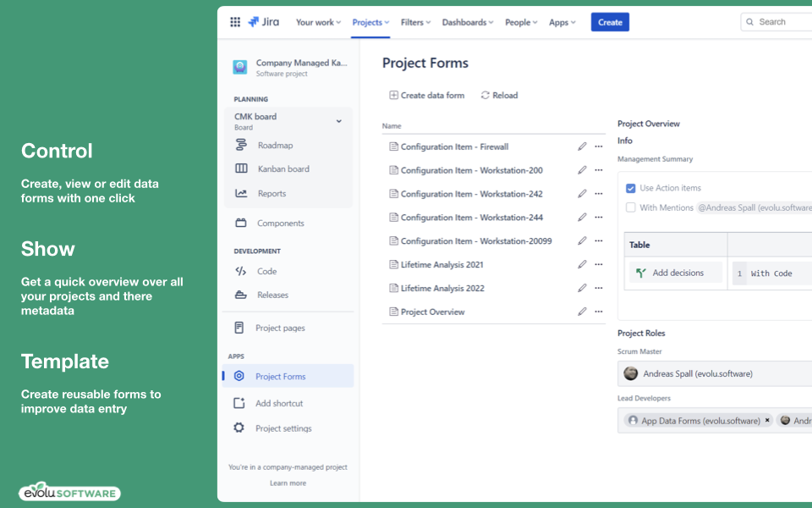This screenshot has width=812, height=508.
Task: Click the Reports chart icon
Action: pos(241,194)
